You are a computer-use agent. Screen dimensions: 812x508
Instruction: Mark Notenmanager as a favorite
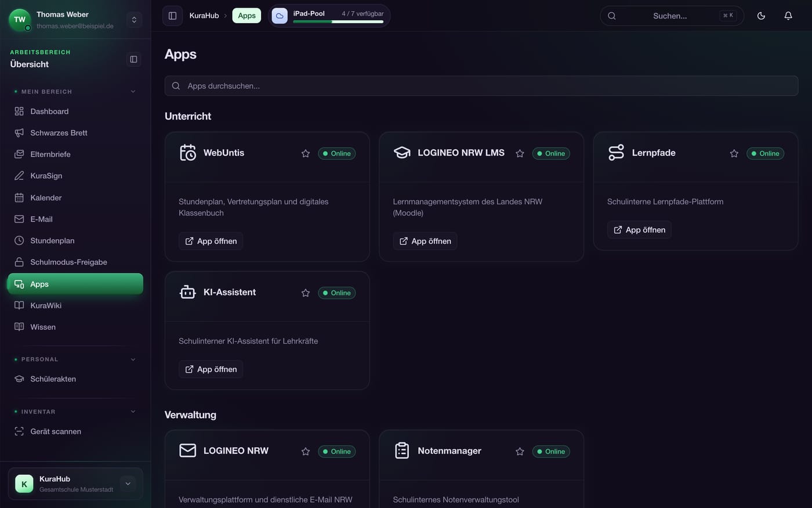pos(520,451)
